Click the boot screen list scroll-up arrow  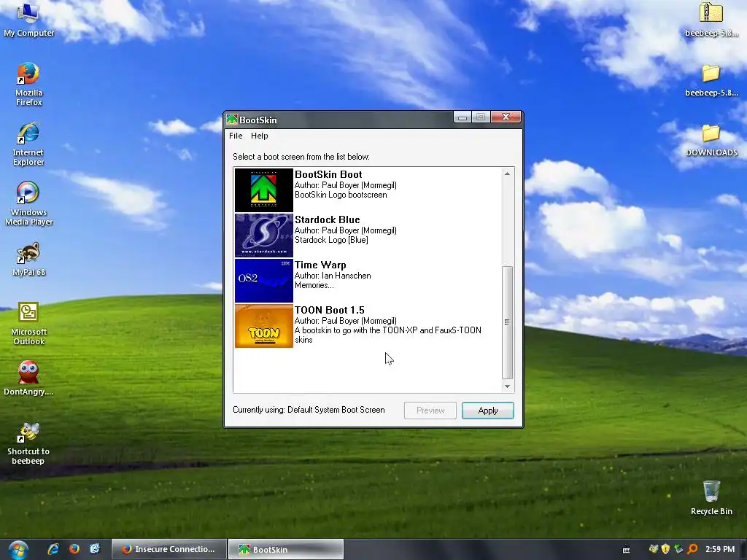(508, 174)
